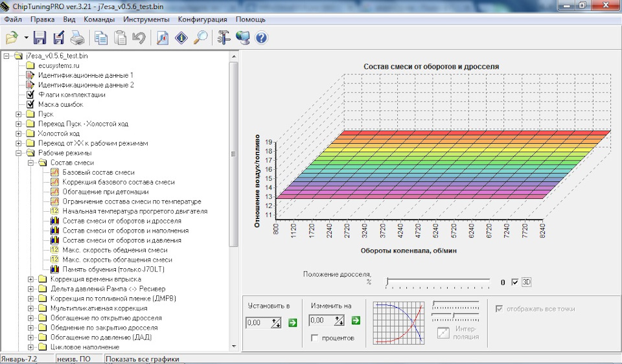Select Коррекция базового состава смеси icon

pos(54,182)
